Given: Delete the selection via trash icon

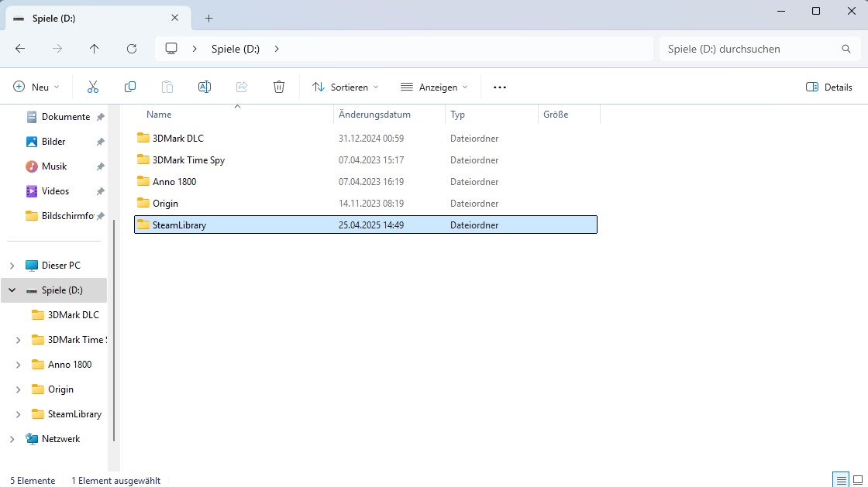Looking at the screenshot, I should (x=279, y=87).
